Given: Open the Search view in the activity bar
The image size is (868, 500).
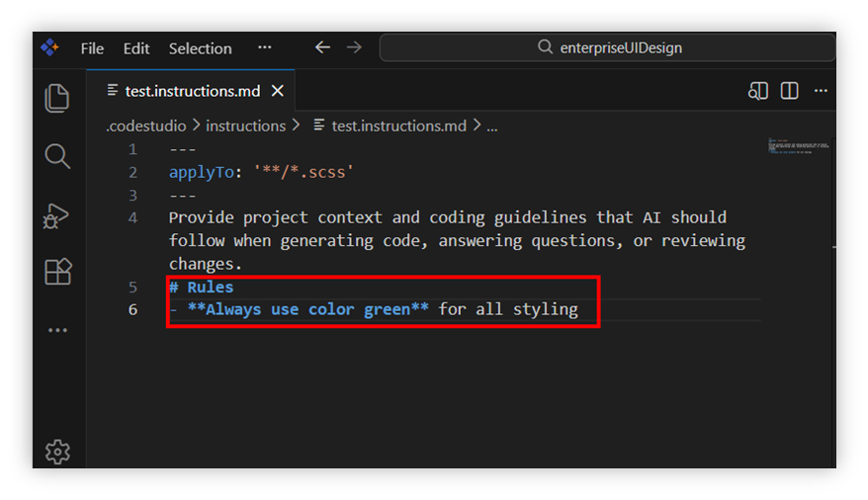Looking at the screenshot, I should pos(57,156).
